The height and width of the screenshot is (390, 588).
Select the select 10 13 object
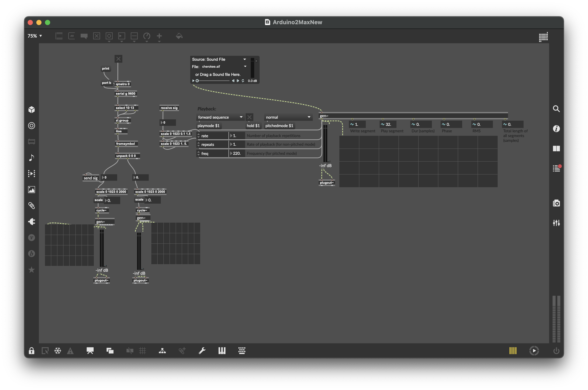tap(126, 108)
